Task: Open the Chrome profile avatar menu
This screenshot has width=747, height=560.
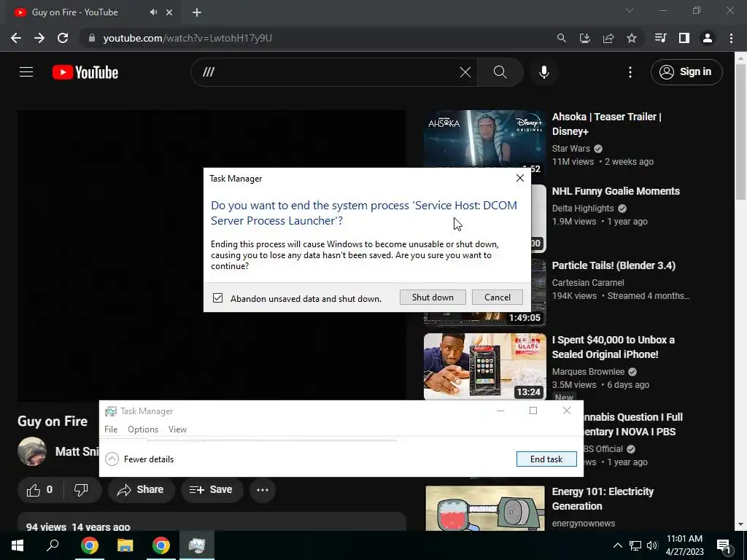Action: (708, 38)
